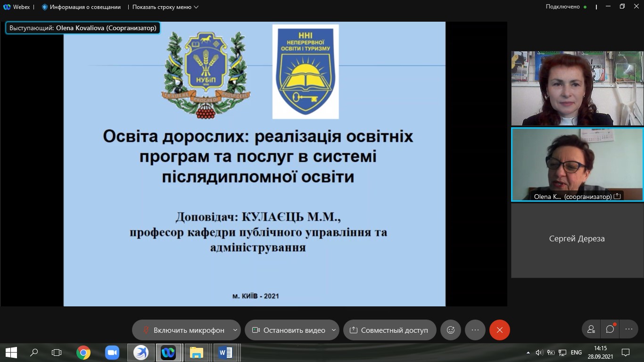Open Microsoft Word from the taskbar

(x=225, y=352)
